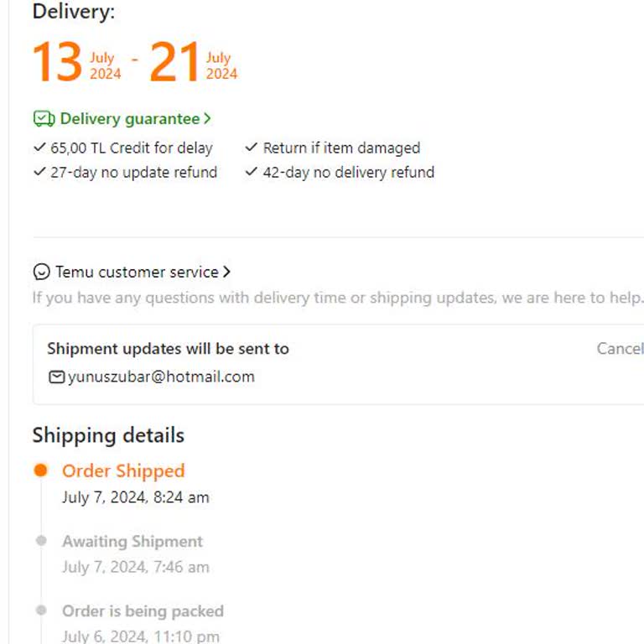Expand Delivery guarantee chevron arrow
This screenshot has height=644, width=644.
click(207, 119)
